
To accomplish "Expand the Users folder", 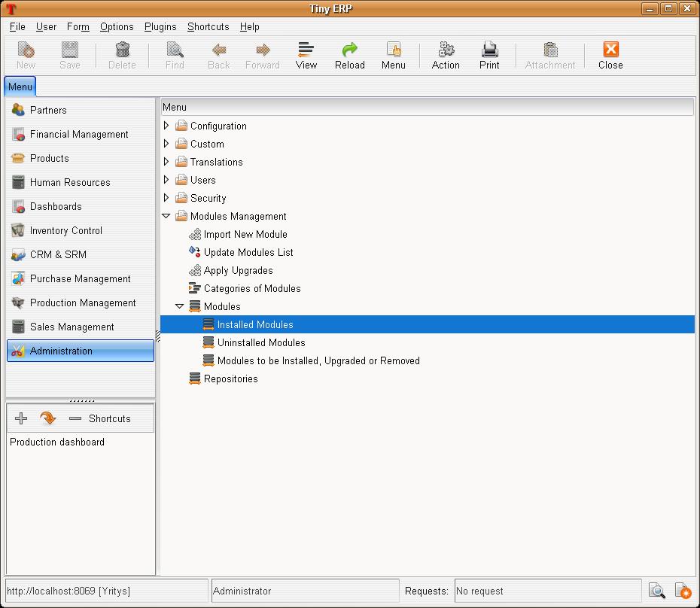I will click(x=166, y=180).
